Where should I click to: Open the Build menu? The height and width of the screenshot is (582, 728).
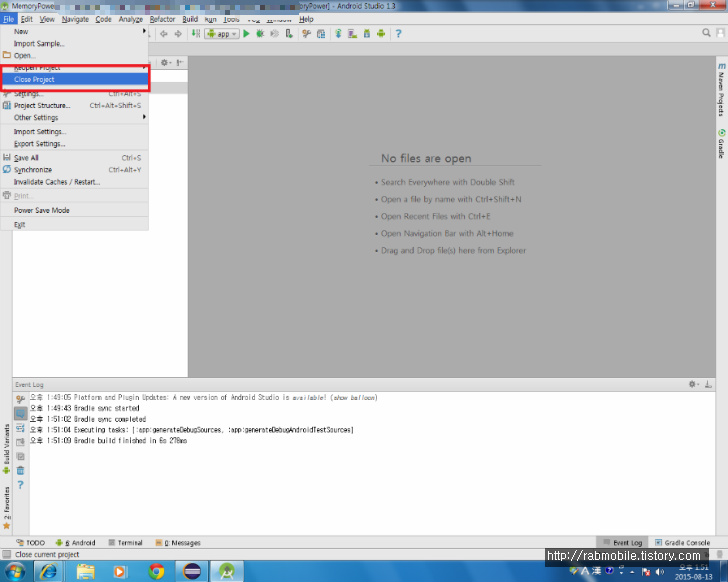click(x=190, y=19)
